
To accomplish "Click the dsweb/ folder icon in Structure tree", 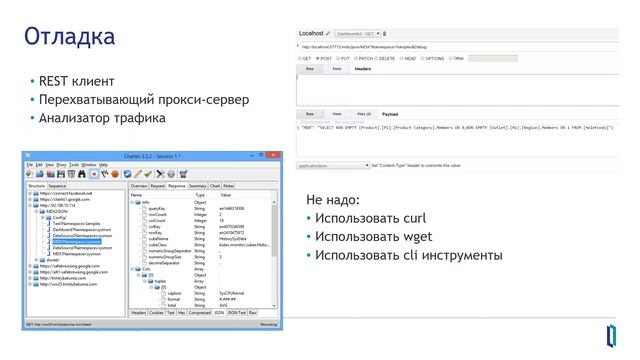I will 42,260.
